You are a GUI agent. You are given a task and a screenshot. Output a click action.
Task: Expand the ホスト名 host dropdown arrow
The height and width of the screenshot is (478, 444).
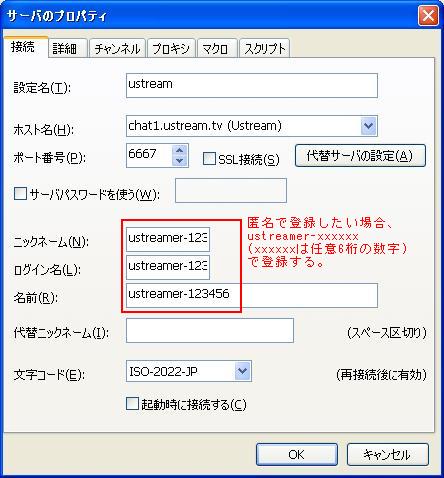[368, 126]
